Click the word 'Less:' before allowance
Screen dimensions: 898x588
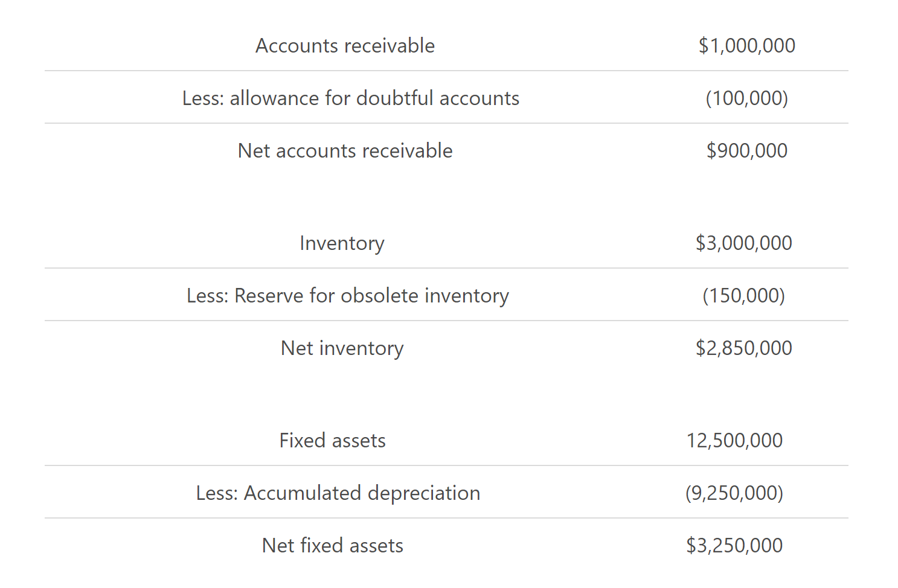click(203, 98)
